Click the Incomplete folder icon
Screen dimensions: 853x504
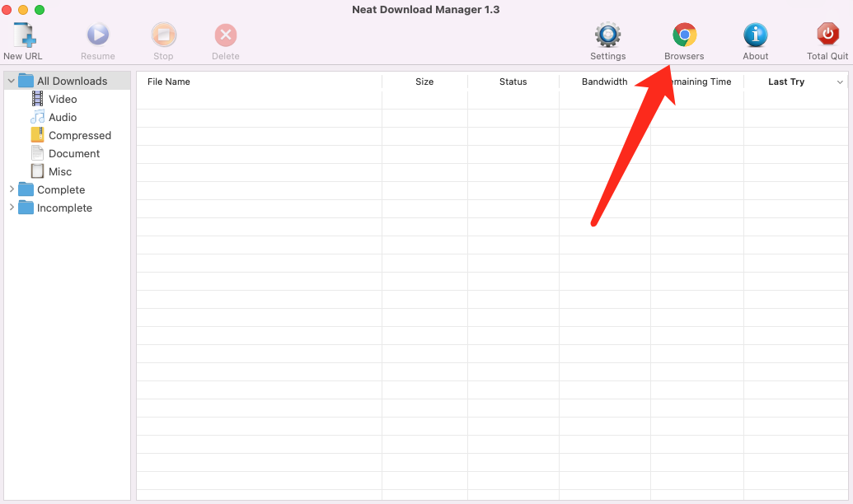pyautogui.click(x=26, y=208)
